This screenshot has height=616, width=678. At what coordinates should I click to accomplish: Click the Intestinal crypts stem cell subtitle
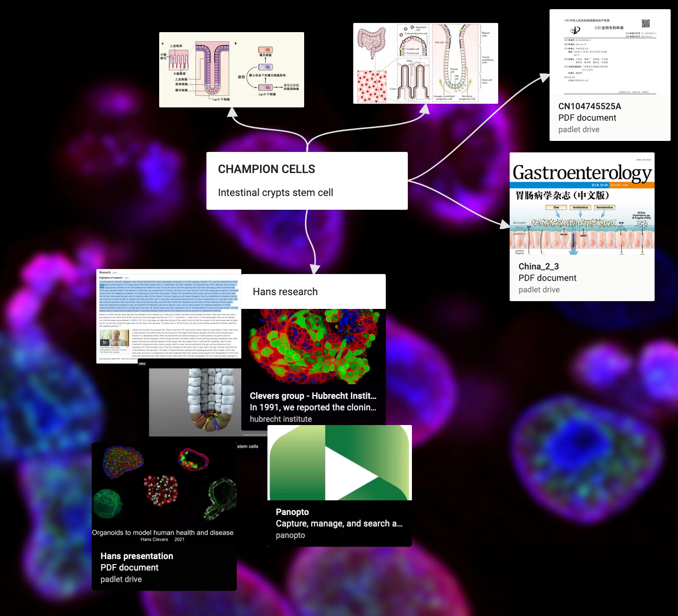275,193
